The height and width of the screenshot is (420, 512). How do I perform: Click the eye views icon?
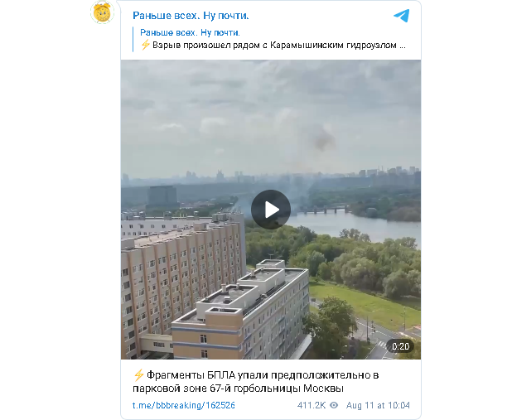pos(334,405)
